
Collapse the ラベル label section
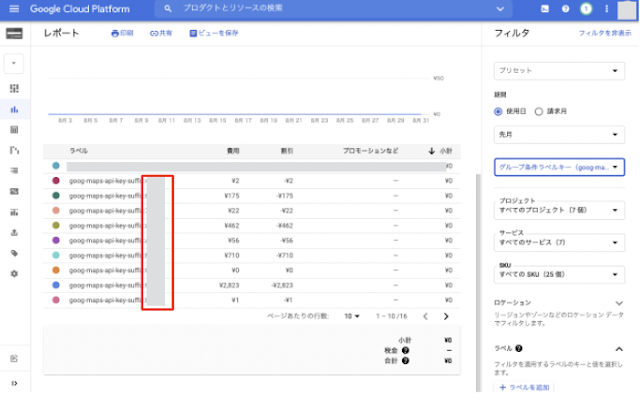pyautogui.click(x=619, y=349)
